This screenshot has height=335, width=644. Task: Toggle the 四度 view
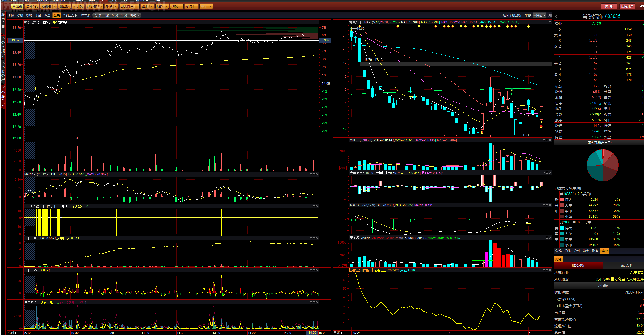(x=47, y=15)
